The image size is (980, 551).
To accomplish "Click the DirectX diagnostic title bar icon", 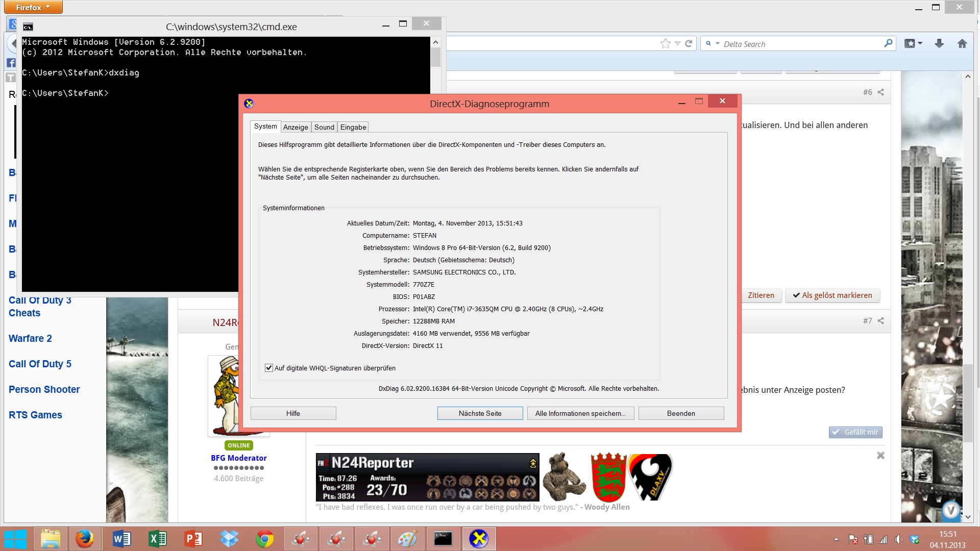I will click(x=249, y=104).
